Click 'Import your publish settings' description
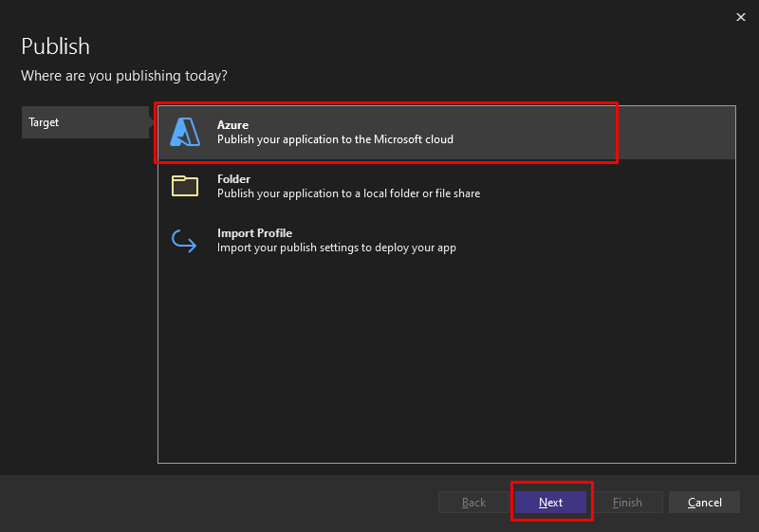Viewport: 759px width, 532px height. [337, 248]
